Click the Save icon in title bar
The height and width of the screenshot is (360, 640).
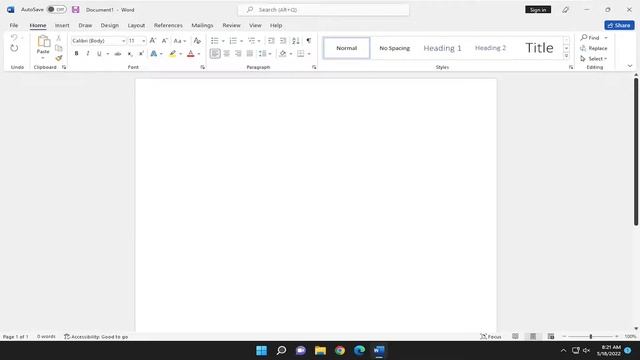click(76, 9)
